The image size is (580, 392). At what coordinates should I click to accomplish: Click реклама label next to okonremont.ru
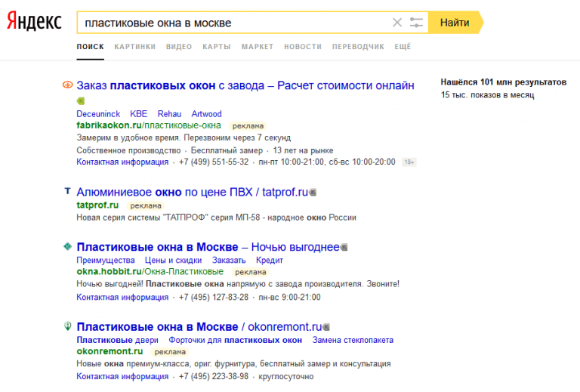pos(170,352)
